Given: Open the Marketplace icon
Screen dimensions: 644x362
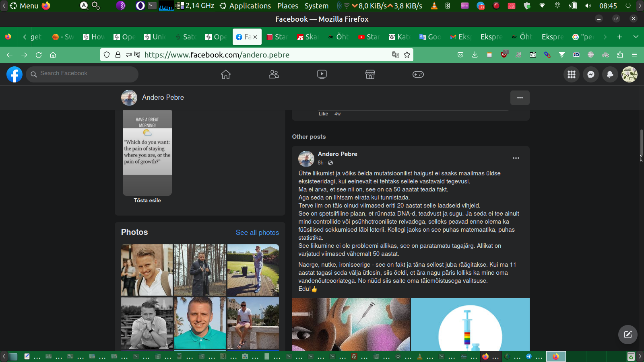Looking at the screenshot, I should (x=370, y=74).
